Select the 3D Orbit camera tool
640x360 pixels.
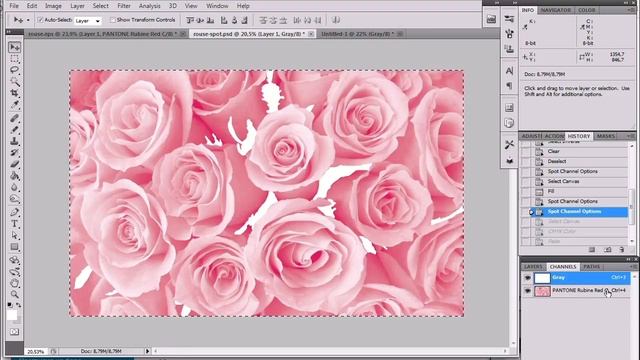(15, 271)
